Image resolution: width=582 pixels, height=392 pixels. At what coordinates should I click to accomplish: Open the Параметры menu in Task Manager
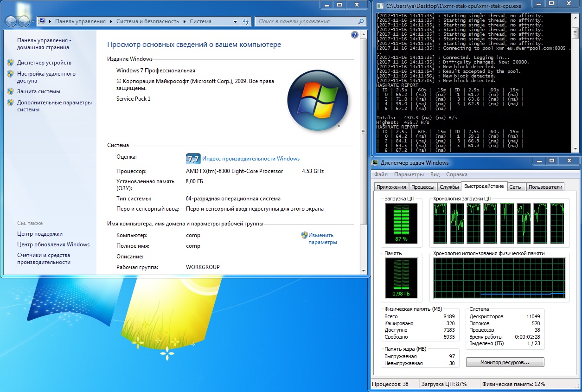click(x=409, y=174)
